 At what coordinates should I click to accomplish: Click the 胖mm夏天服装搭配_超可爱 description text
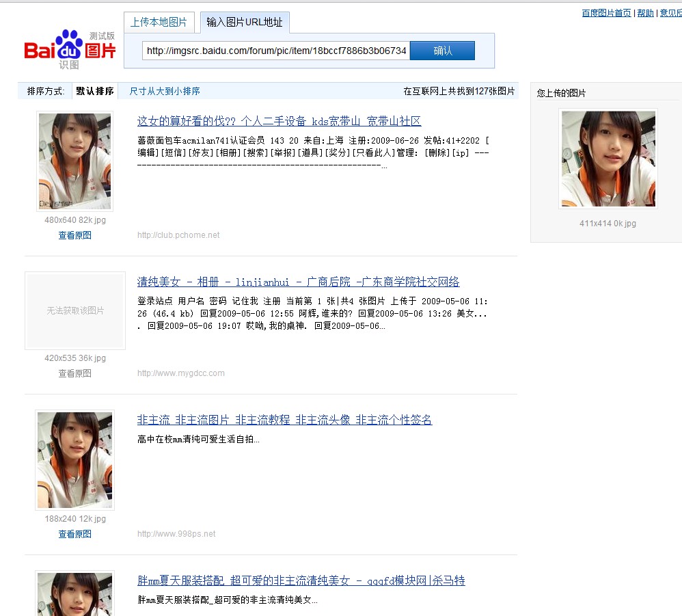(x=228, y=600)
